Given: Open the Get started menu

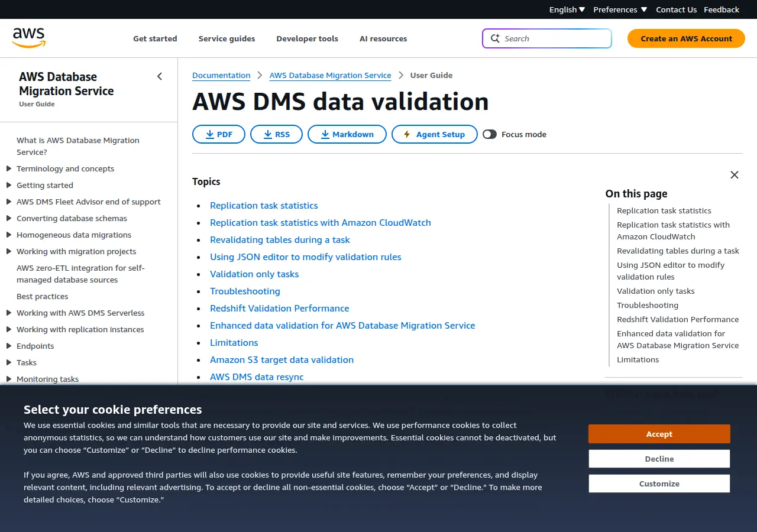Looking at the screenshot, I should tap(155, 38).
